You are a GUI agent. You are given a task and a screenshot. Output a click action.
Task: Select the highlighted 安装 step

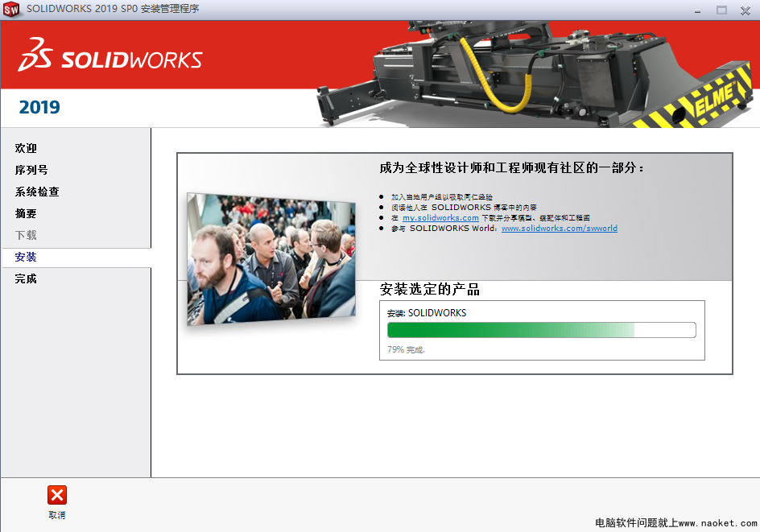point(76,258)
